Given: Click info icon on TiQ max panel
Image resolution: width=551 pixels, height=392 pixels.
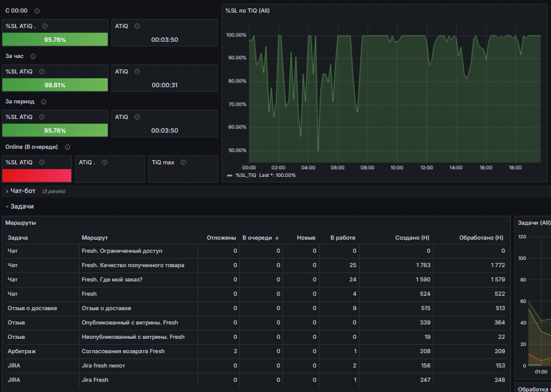Looking at the screenshot, I should [184, 163].
